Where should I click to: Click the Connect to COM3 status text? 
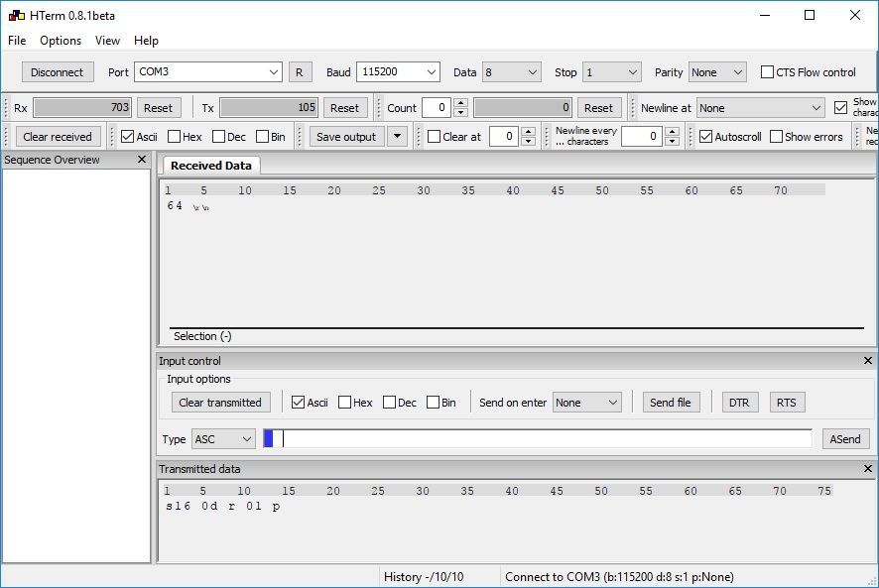point(619,577)
